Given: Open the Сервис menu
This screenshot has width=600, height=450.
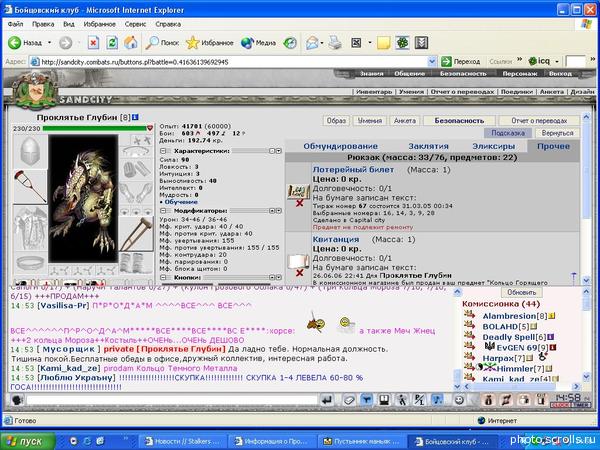Looking at the screenshot, I should point(135,24).
